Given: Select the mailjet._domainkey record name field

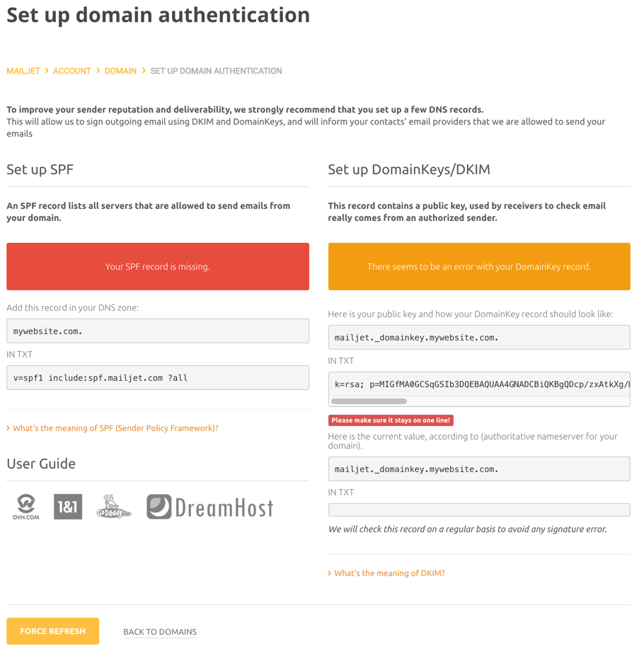Looking at the screenshot, I should [478, 337].
